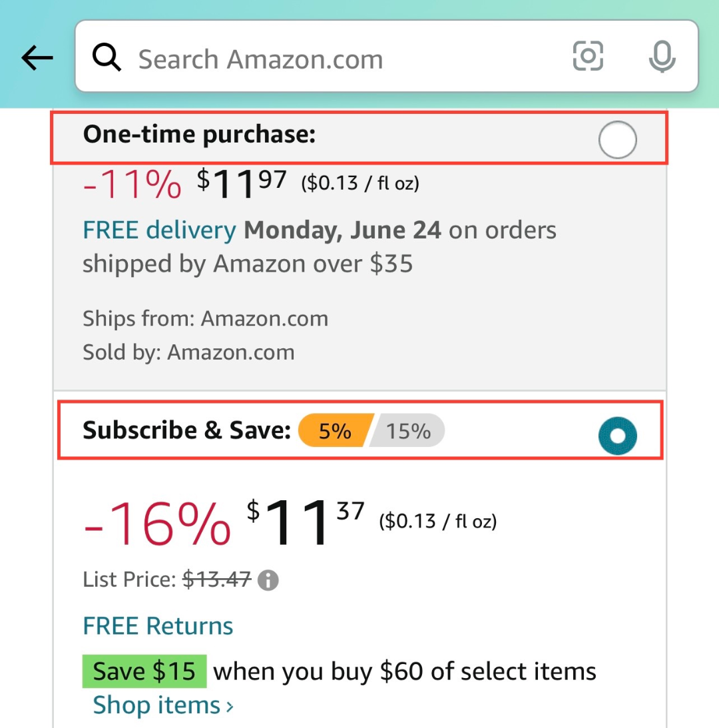Click the Shop items link
719x728 pixels.
[156, 705]
